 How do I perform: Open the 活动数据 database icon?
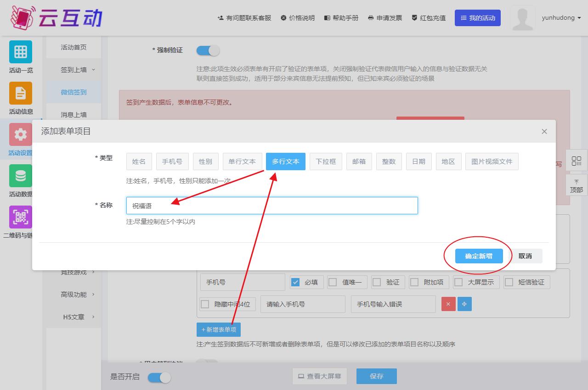(21, 176)
